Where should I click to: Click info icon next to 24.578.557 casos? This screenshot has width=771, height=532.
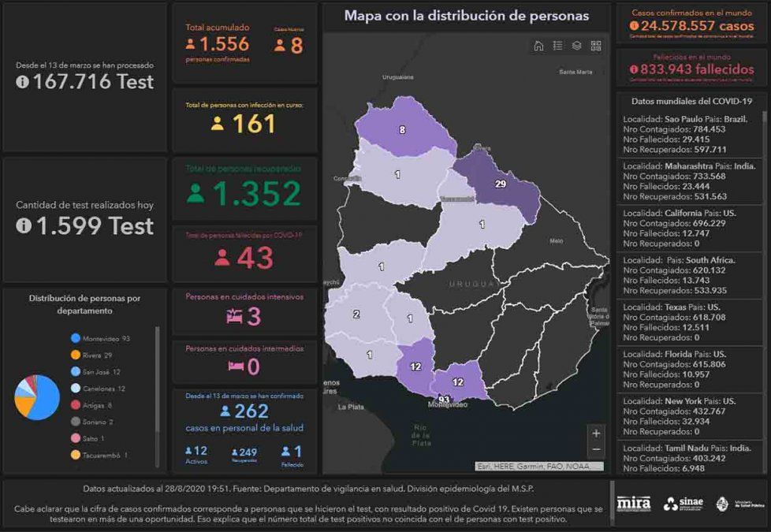635,25
